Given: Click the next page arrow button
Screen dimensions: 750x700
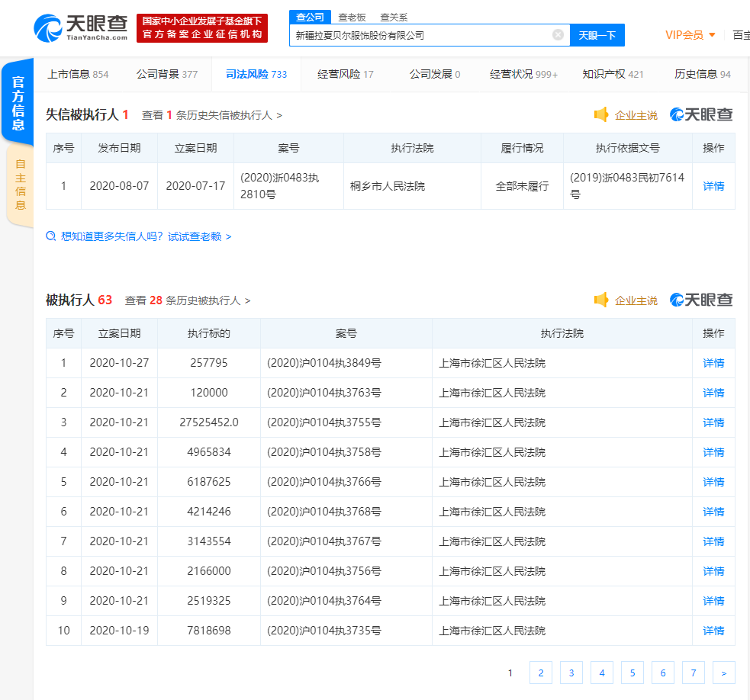Looking at the screenshot, I should coord(724,673).
